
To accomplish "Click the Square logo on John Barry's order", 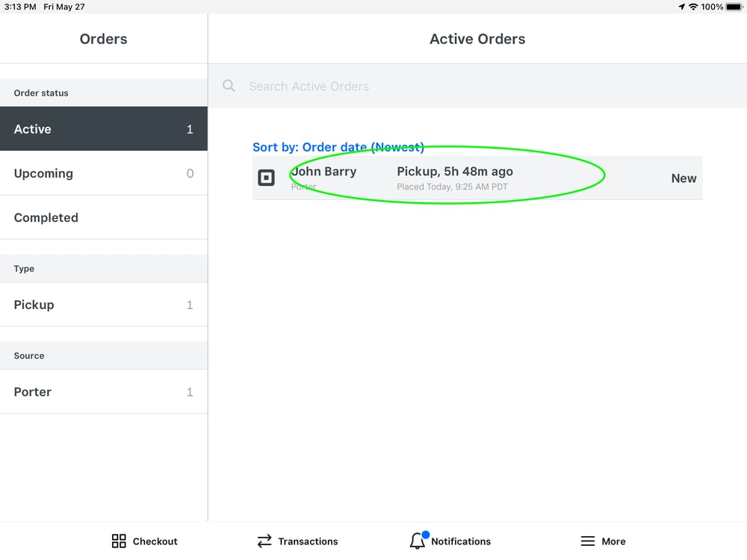I will 267,178.
